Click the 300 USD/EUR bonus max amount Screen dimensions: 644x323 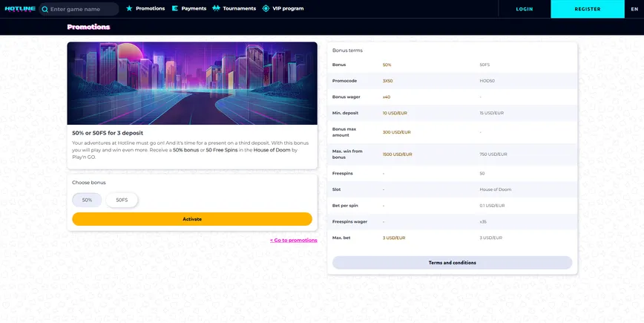(x=397, y=132)
